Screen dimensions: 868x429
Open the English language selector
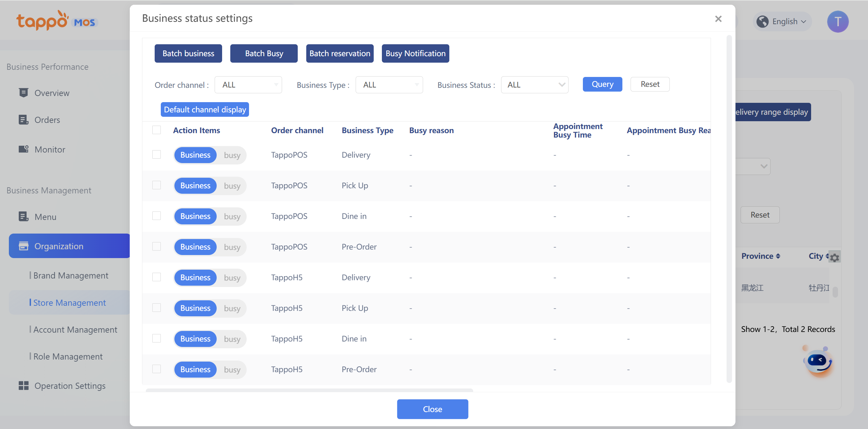[x=784, y=21]
